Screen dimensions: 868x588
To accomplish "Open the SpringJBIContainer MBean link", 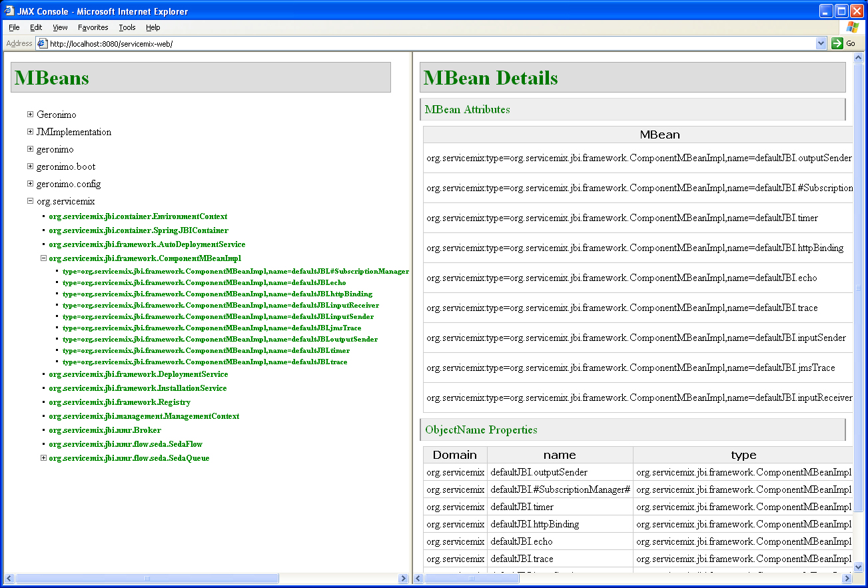I will point(139,230).
